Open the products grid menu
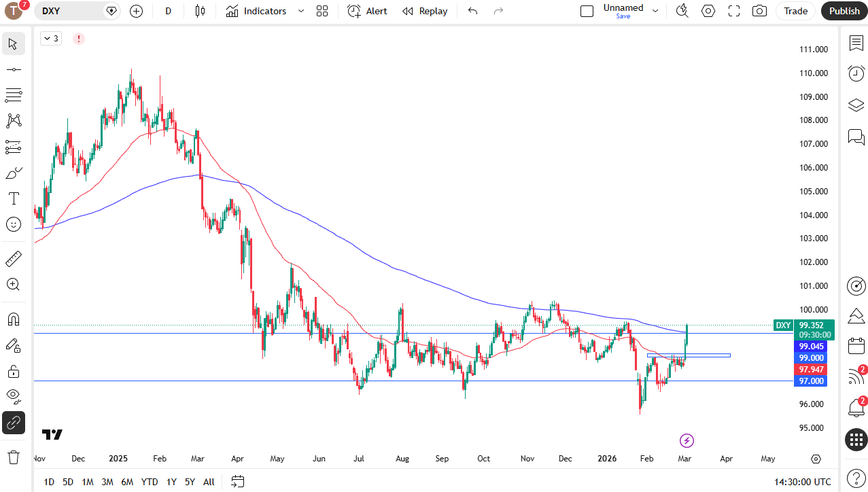868x492 pixels. coord(856,440)
